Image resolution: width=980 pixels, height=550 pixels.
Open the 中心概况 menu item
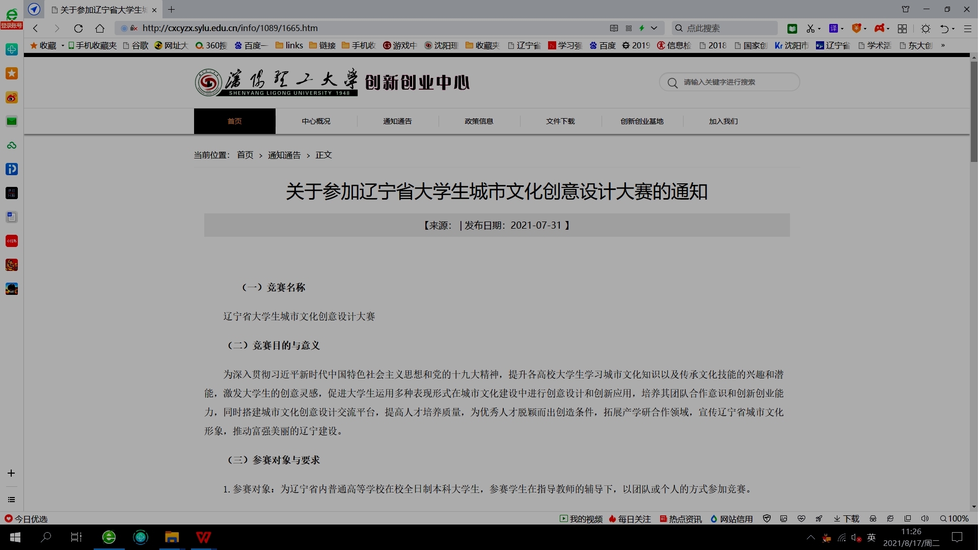[x=316, y=121]
